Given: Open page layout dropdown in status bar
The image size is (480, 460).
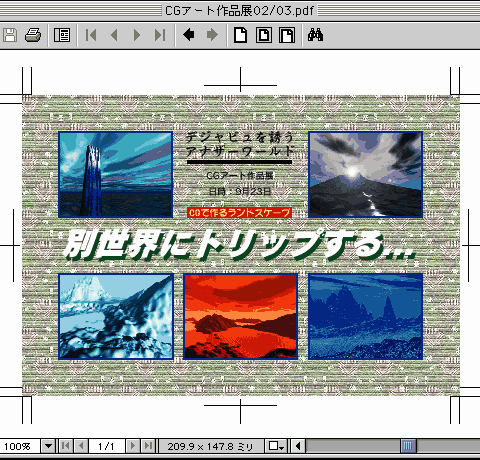Looking at the screenshot, I should tap(276, 446).
